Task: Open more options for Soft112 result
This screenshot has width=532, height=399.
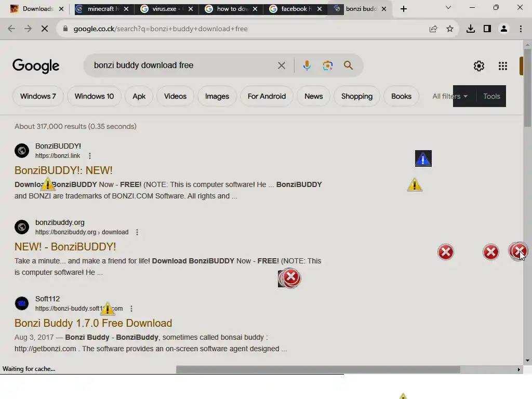Action: 131,309
